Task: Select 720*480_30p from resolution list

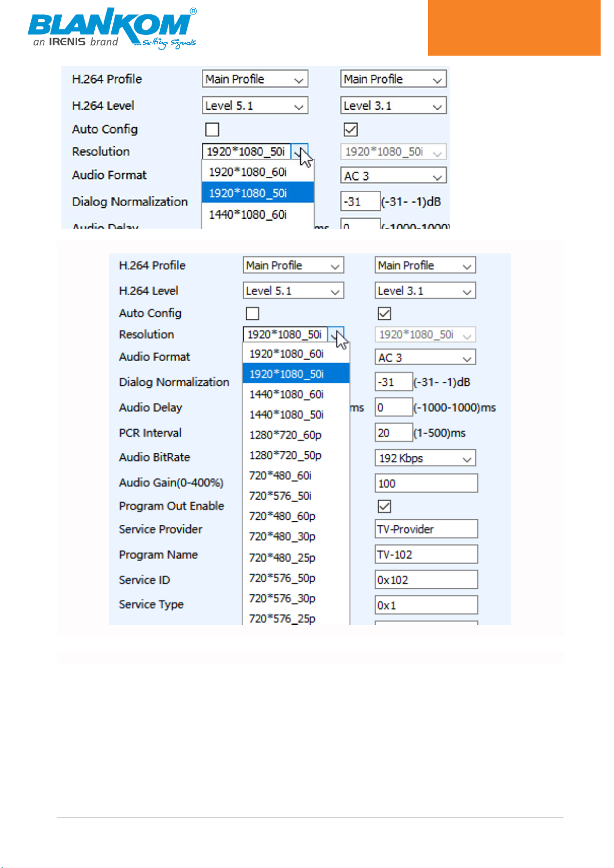Action: click(x=296, y=537)
